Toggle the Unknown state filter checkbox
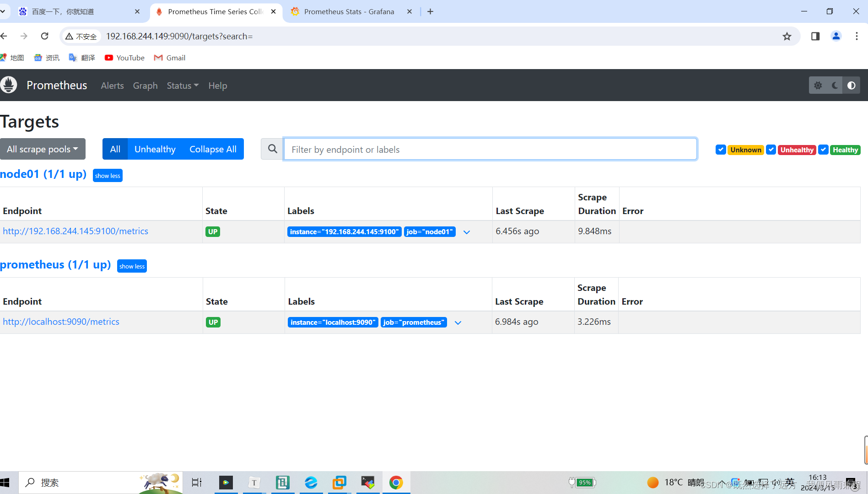Viewport: 868px width, 494px height. 721,150
